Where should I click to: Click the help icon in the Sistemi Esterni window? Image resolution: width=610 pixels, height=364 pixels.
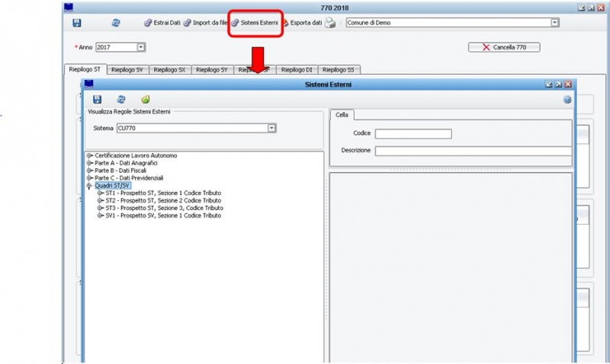coord(567,100)
